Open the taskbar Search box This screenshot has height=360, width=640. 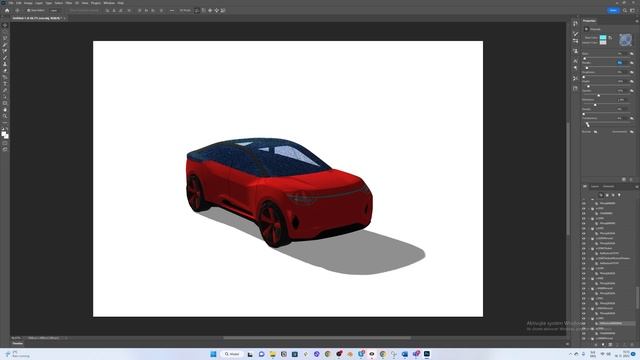coord(232,354)
